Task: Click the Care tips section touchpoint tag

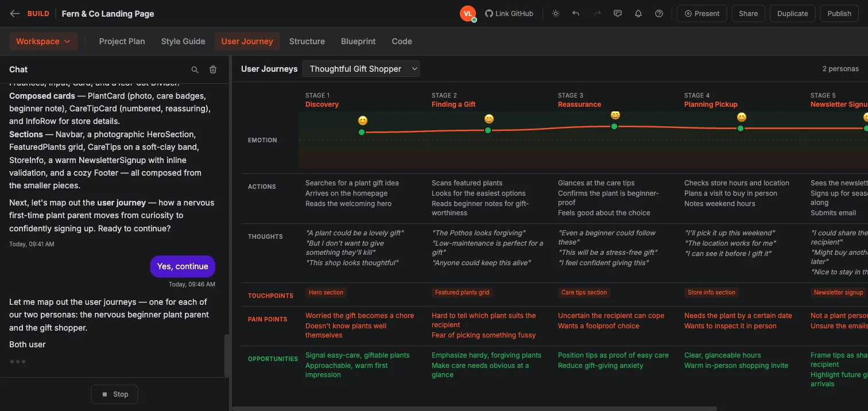Action: (584, 293)
